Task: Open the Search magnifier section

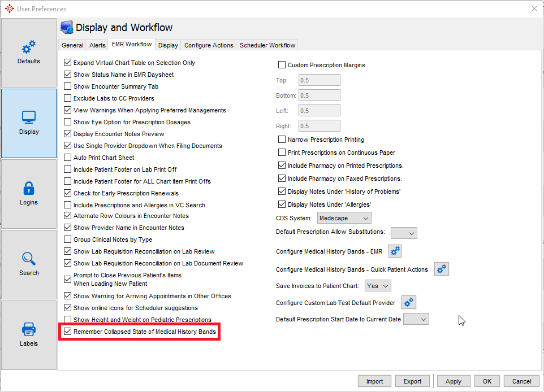Action: [x=29, y=264]
